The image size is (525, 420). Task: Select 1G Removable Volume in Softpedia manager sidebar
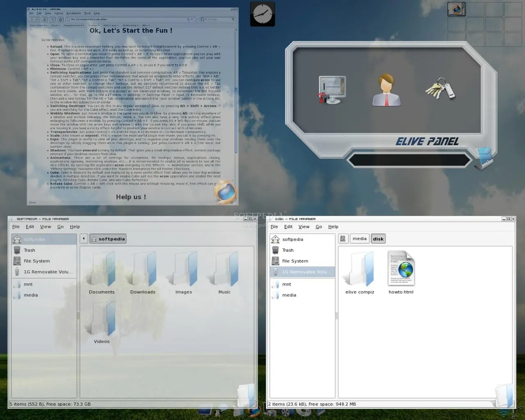[44, 272]
